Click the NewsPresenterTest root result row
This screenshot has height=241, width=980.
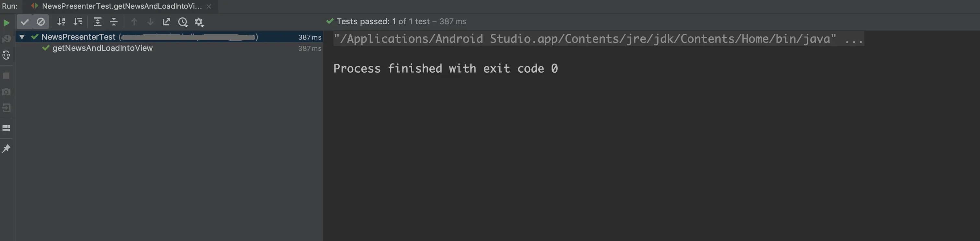pyautogui.click(x=78, y=37)
